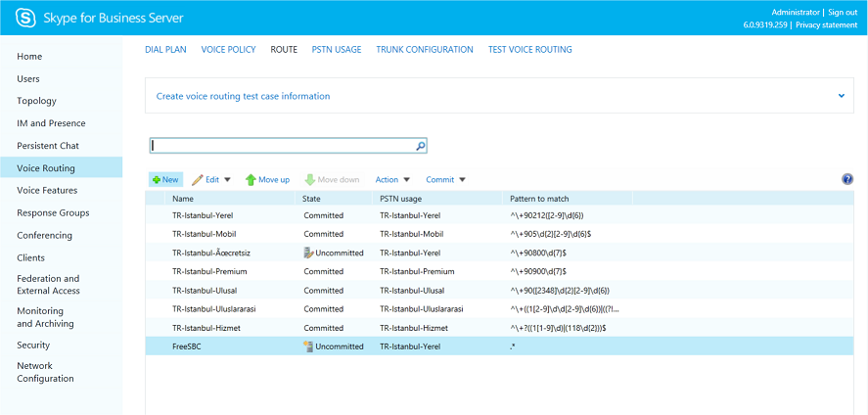The height and width of the screenshot is (415, 868).
Task: Switch to the Dial Plan tab
Action: [165, 49]
